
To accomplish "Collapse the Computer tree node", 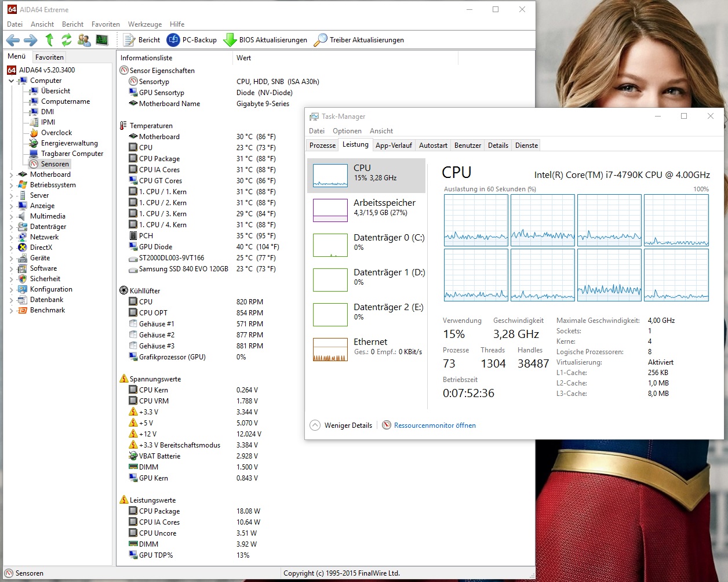I will tap(12, 81).
